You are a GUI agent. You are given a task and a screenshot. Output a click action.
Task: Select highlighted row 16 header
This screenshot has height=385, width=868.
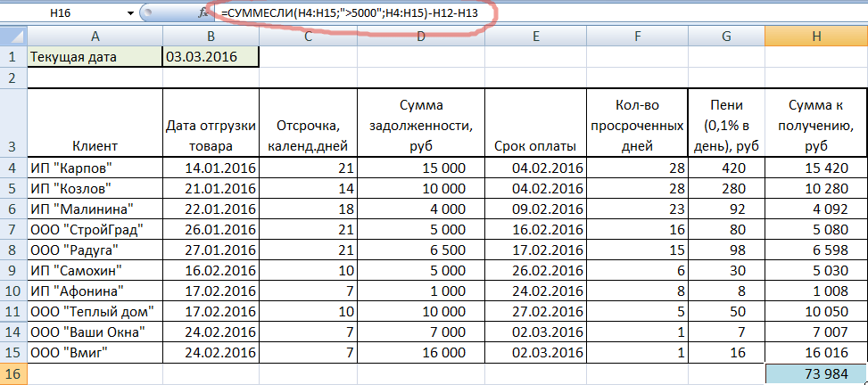(x=13, y=374)
